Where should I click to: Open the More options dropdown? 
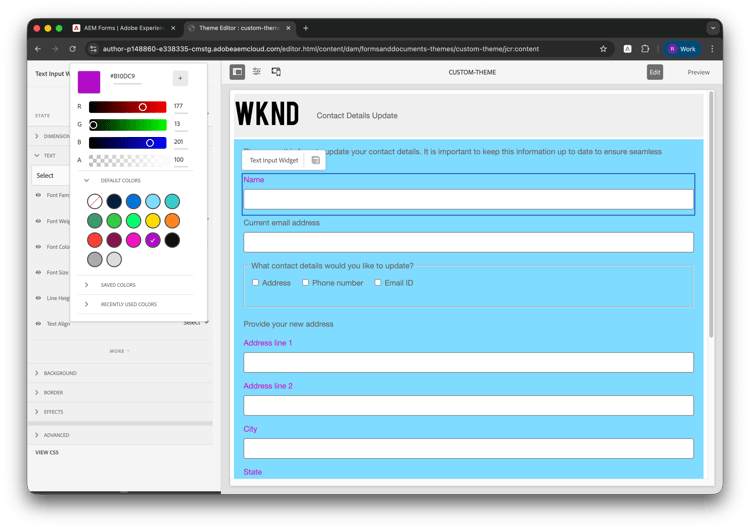tap(120, 351)
